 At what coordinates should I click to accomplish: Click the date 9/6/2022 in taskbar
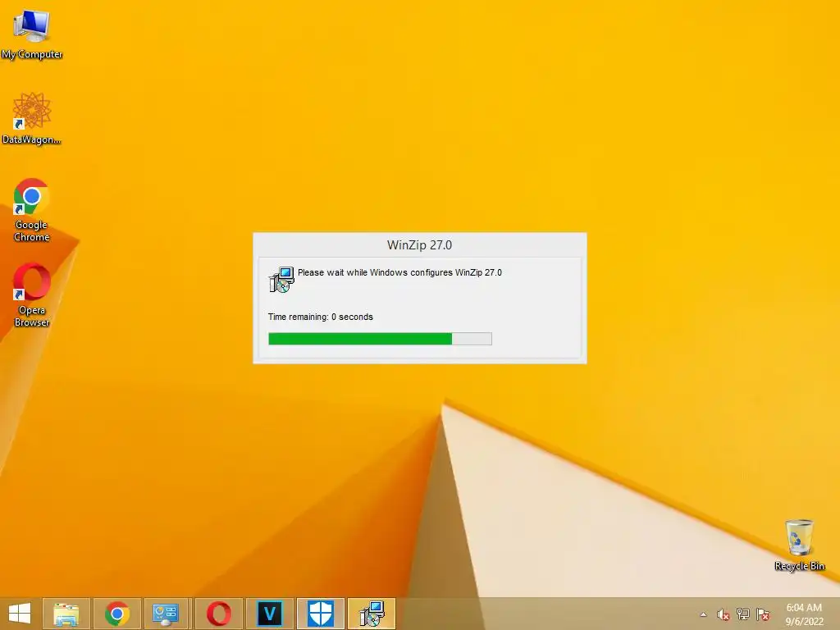tap(804, 622)
